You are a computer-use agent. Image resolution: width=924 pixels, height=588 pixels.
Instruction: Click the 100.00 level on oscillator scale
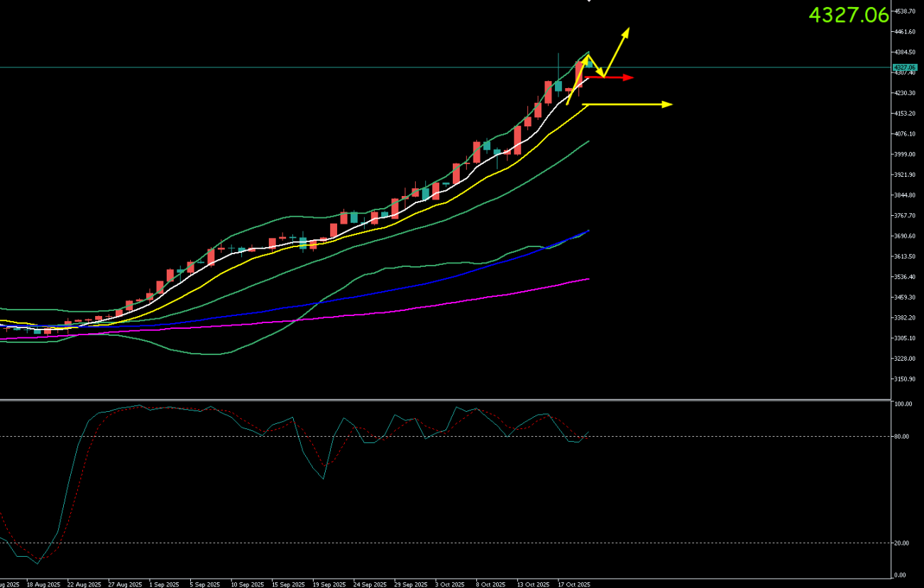coord(903,404)
